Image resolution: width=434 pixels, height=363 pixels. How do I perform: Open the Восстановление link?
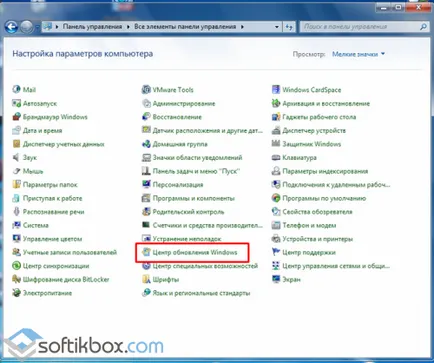click(x=177, y=117)
